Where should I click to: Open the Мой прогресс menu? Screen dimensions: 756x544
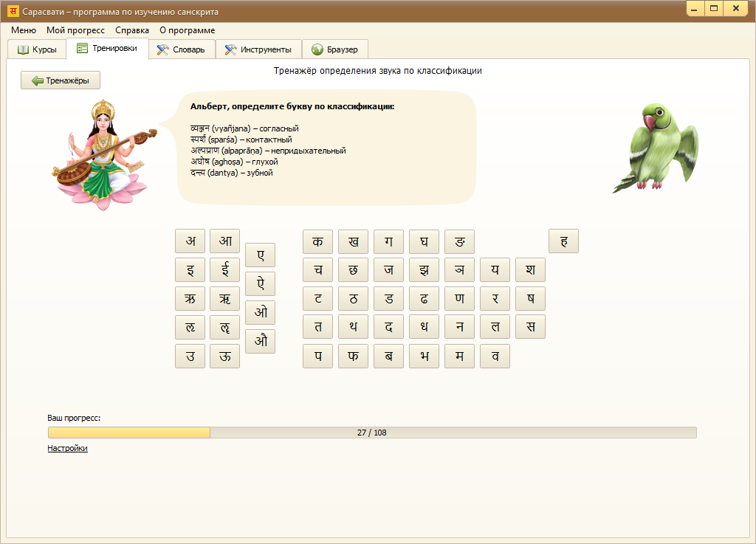(75, 30)
